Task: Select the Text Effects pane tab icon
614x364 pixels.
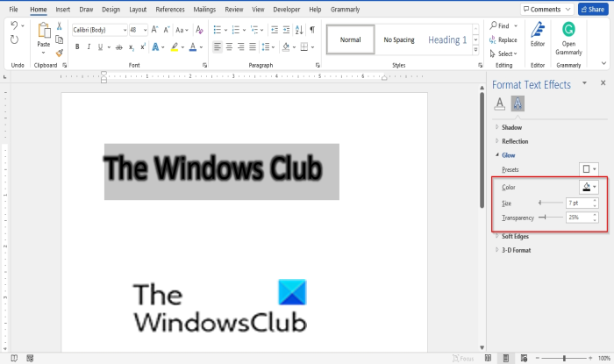Action: pos(518,103)
